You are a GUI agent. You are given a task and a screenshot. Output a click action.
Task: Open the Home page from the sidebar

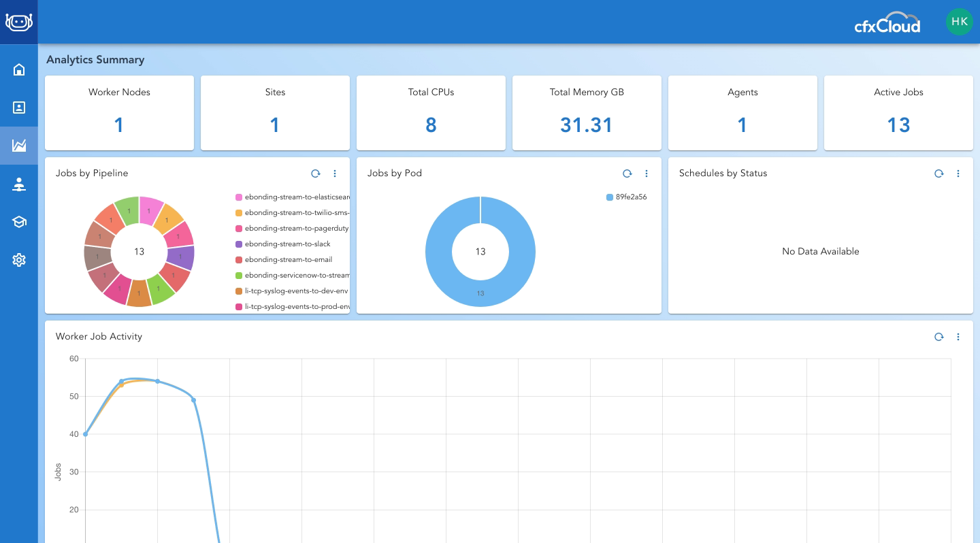[x=19, y=69]
